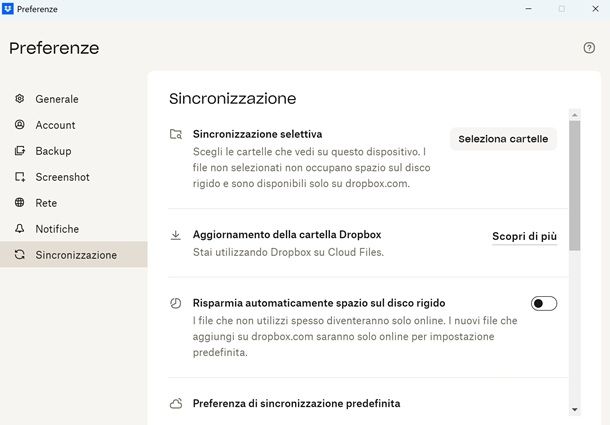The image size is (610, 425).
Task: Open the Generale preferences tab
Action: pyautogui.click(x=57, y=99)
